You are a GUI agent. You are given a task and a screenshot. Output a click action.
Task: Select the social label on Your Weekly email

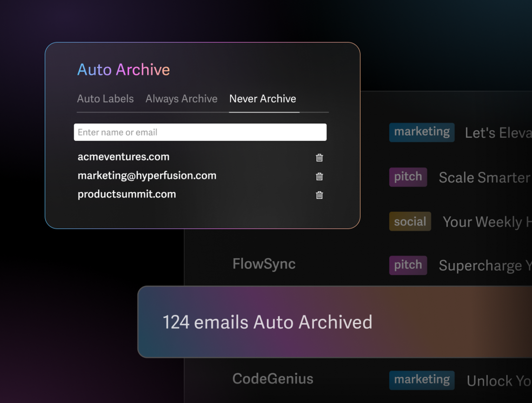(x=409, y=221)
